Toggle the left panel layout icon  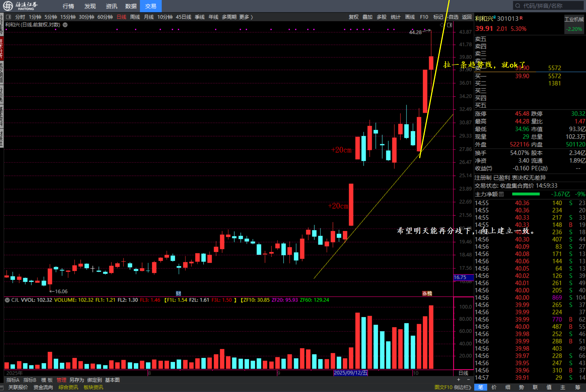click(9, 17)
